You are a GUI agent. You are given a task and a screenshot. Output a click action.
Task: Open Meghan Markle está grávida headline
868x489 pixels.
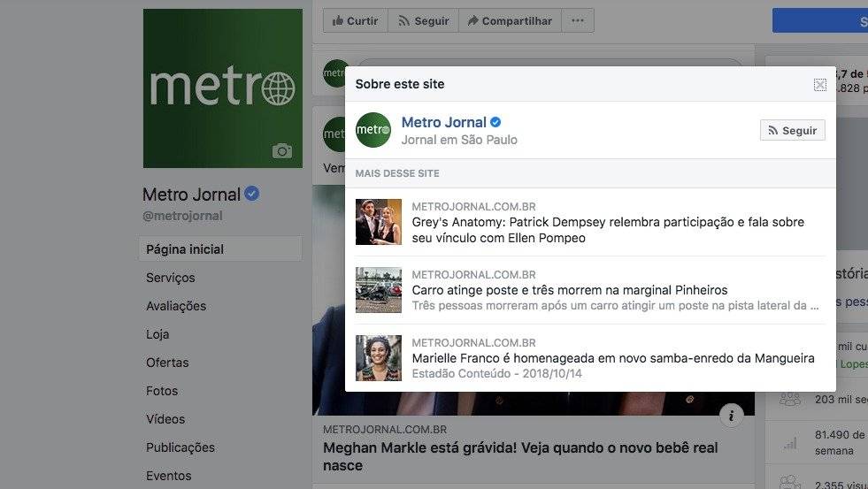click(520, 456)
